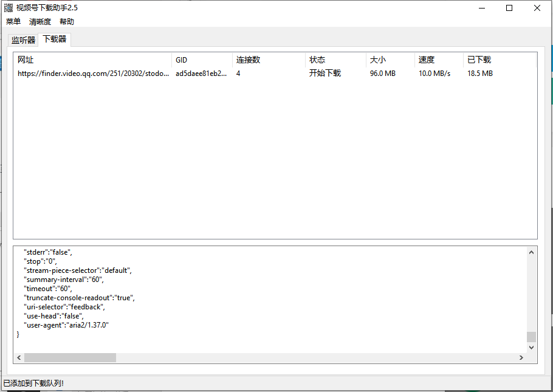Open the 菜单 menu
553x392 pixels.
coord(13,21)
